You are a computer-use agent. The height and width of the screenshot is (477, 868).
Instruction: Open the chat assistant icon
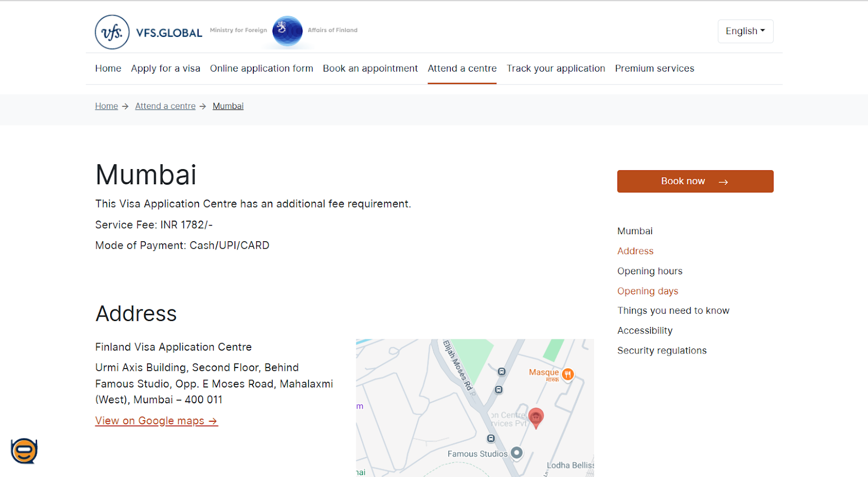tap(24, 451)
